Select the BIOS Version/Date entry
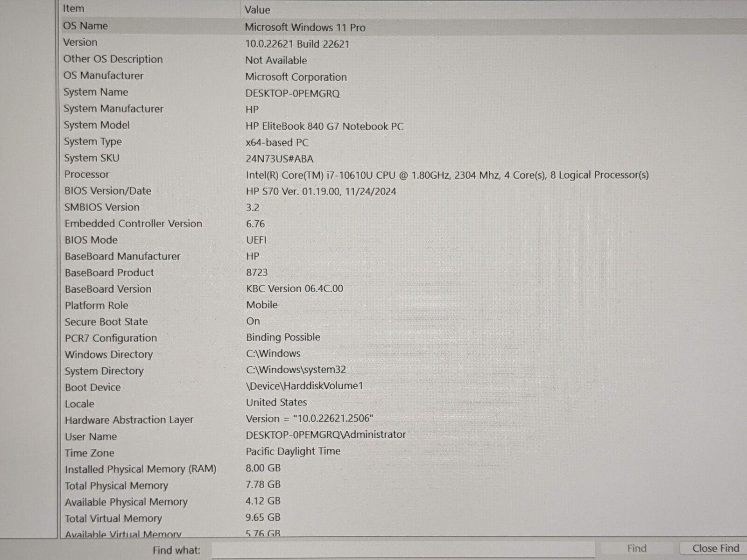 (x=108, y=191)
